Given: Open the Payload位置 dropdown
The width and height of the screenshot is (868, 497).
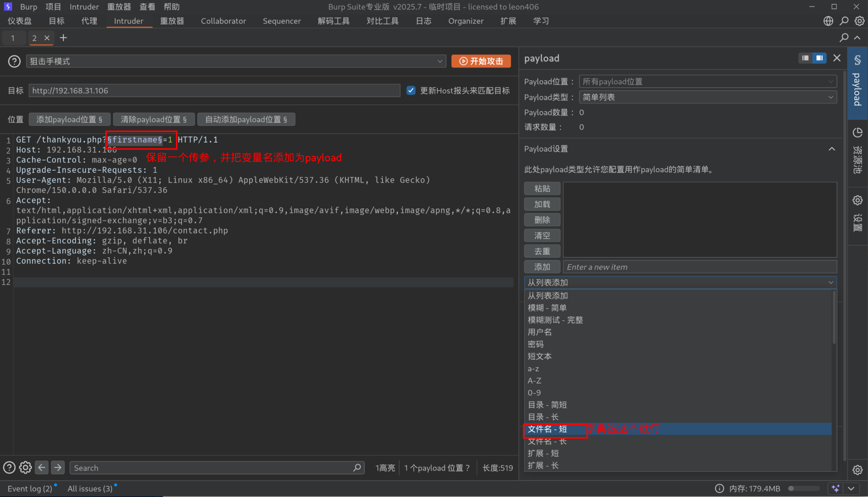Looking at the screenshot, I should 708,82.
